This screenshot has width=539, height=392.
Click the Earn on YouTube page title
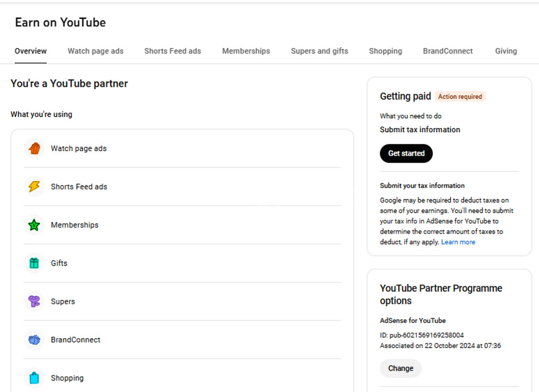click(61, 22)
